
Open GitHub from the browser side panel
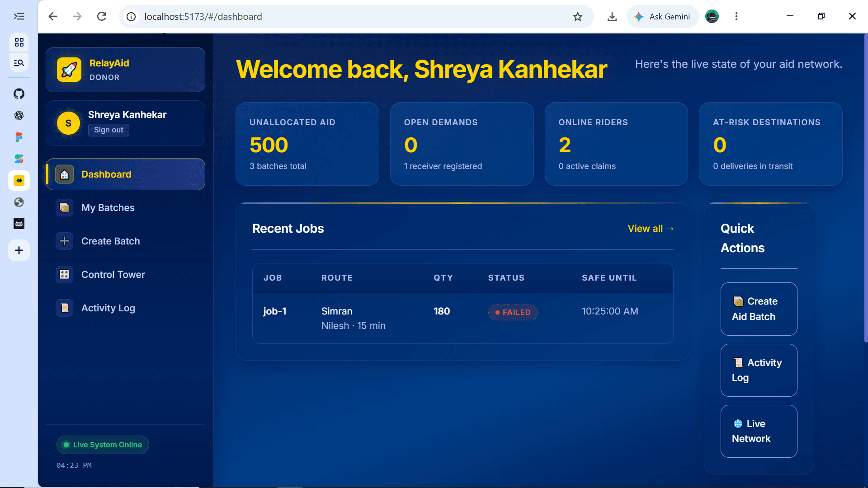point(19,94)
